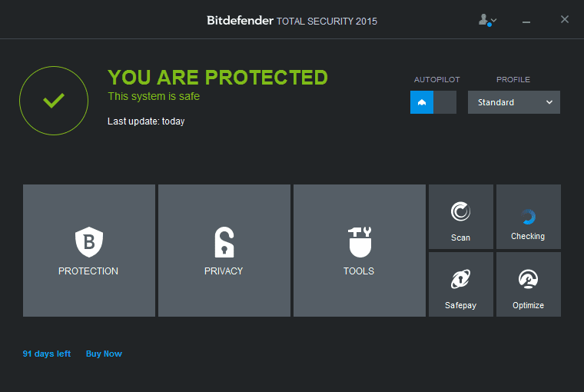This screenshot has height=392, width=584.
Task: Open the PRIVACY panel label
Action: pyautogui.click(x=224, y=271)
